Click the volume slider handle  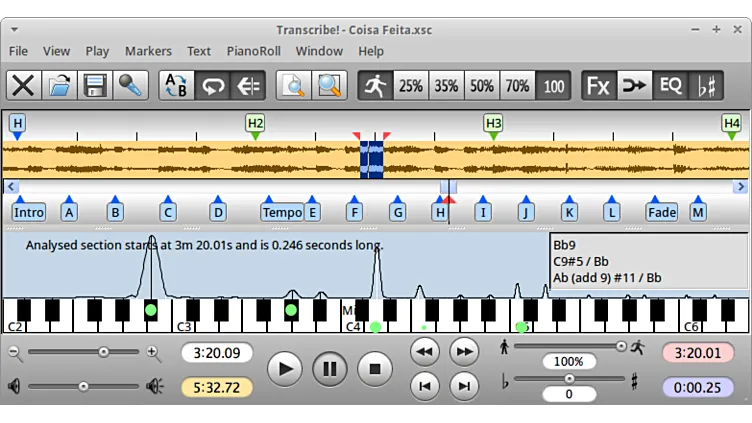83,386
